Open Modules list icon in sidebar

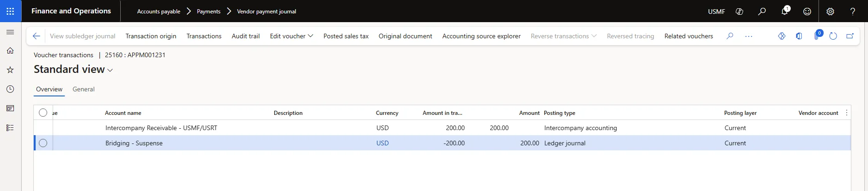10,128
